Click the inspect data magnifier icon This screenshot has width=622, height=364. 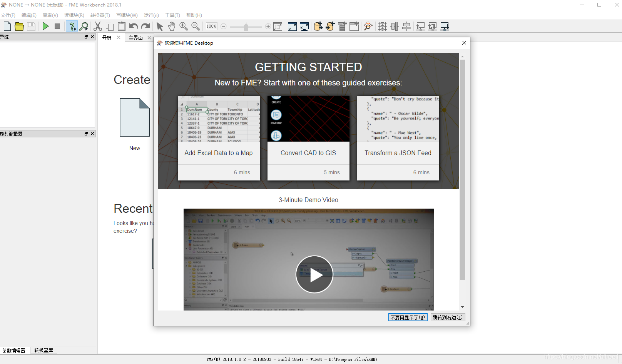coord(368,26)
